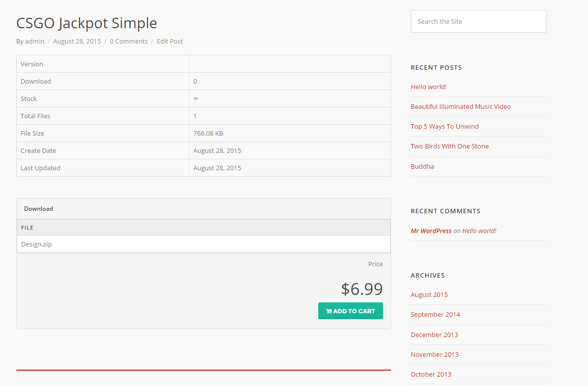
Task: Click the Edit Post link
Action: click(x=169, y=41)
